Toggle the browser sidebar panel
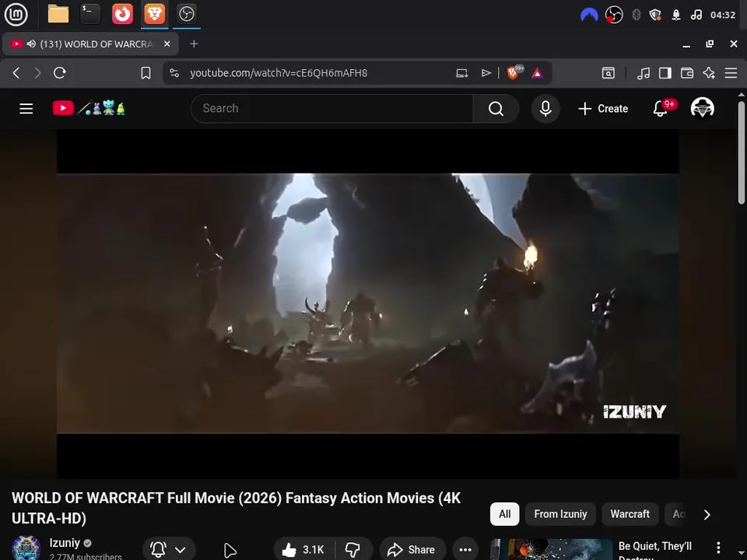The image size is (747, 560). click(x=665, y=73)
